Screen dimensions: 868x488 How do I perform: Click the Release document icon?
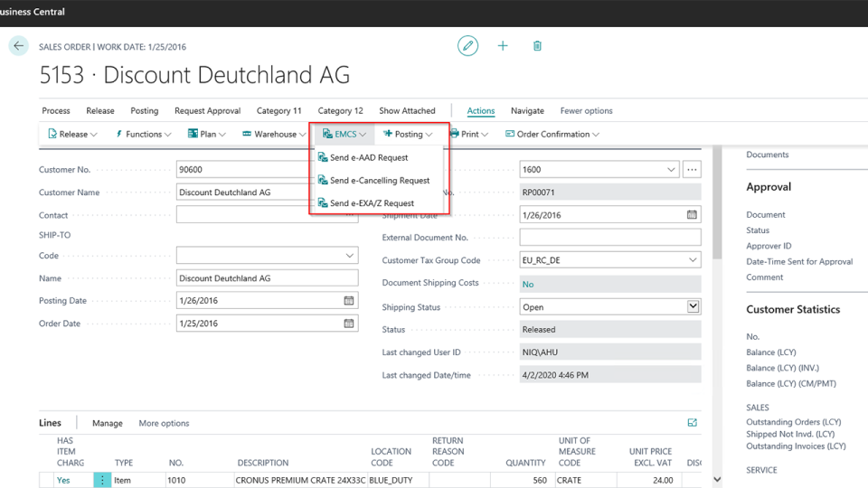click(x=52, y=134)
